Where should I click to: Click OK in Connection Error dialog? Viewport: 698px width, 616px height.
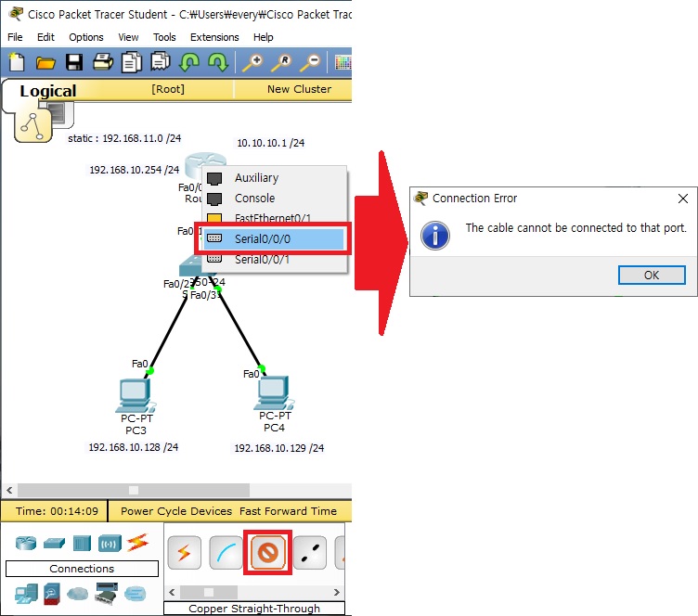652,275
